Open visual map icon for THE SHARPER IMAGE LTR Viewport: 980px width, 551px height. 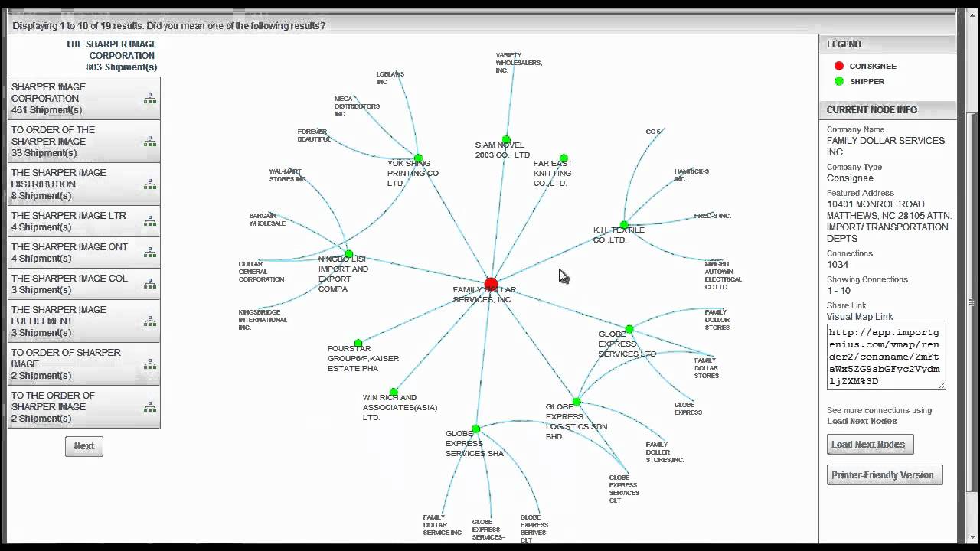coord(150,221)
